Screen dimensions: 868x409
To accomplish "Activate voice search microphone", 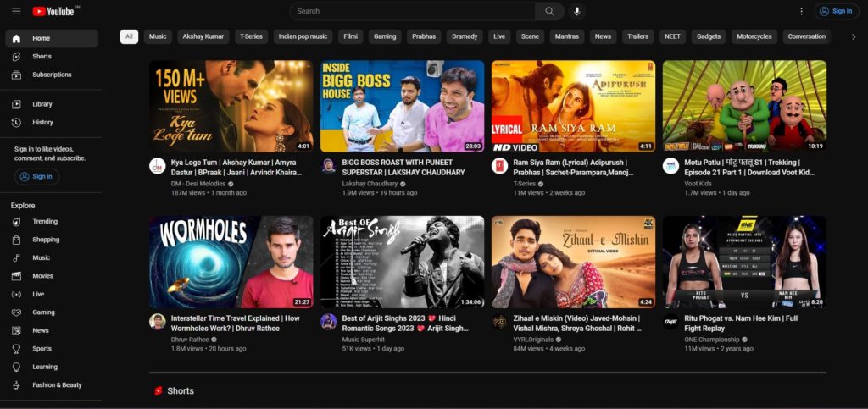I will [577, 11].
